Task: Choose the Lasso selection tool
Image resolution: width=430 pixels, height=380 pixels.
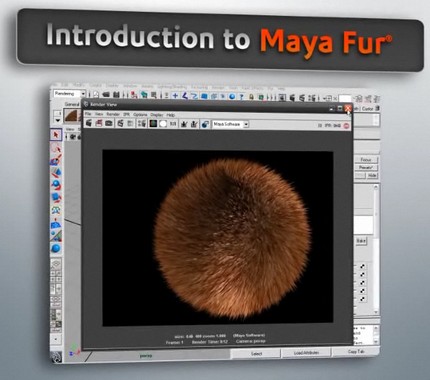Action: tap(56, 147)
